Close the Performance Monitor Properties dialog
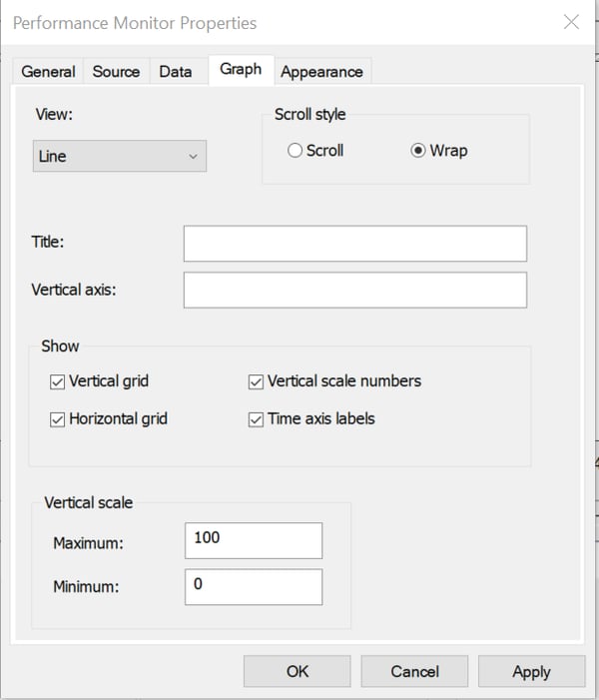Viewport: 599px width, 700px height. click(x=571, y=22)
